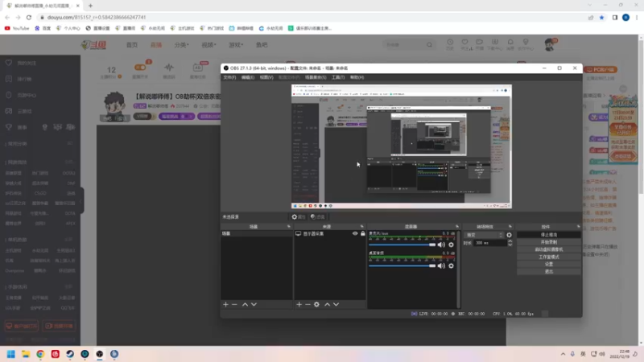Open the 场景集合(S) menu in OBS
Image resolution: width=644 pixels, height=362 pixels.
coord(316,77)
